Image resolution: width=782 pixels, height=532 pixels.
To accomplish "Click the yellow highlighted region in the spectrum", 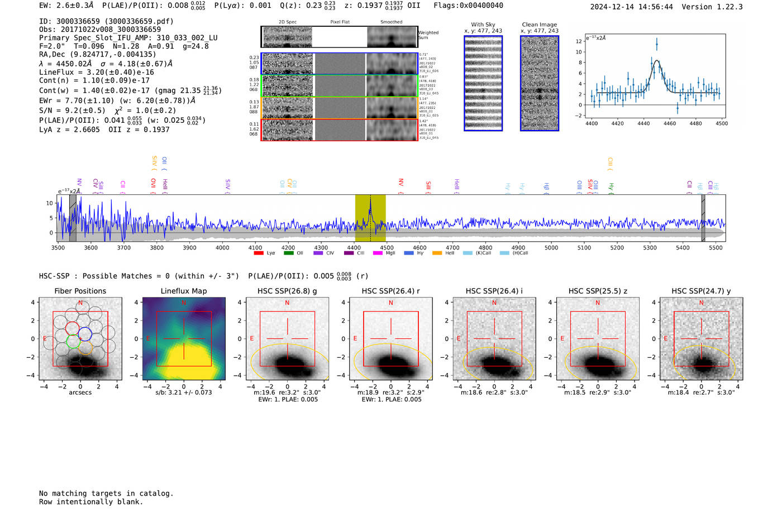I will (370, 218).
